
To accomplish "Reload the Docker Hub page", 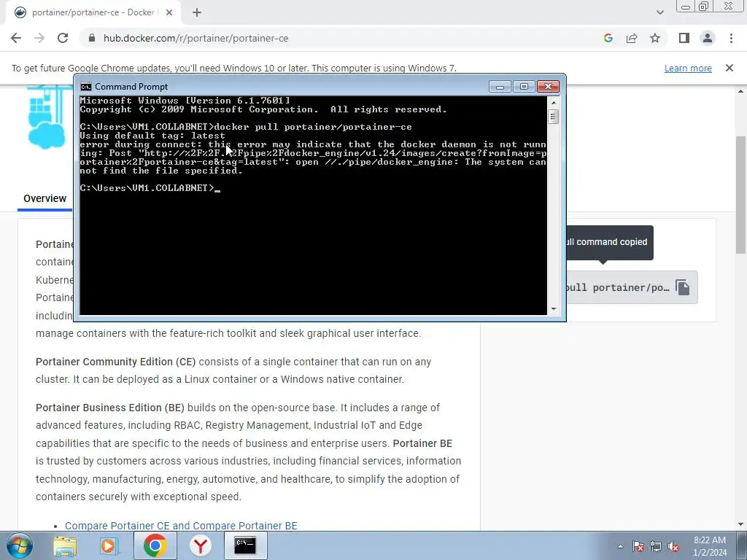I will point(63,38).
